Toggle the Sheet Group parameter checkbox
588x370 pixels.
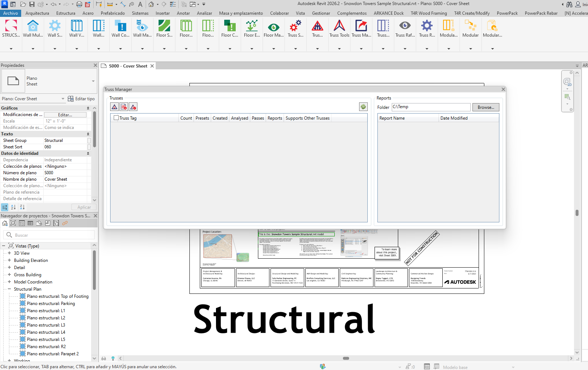click(x=89, y=140)
